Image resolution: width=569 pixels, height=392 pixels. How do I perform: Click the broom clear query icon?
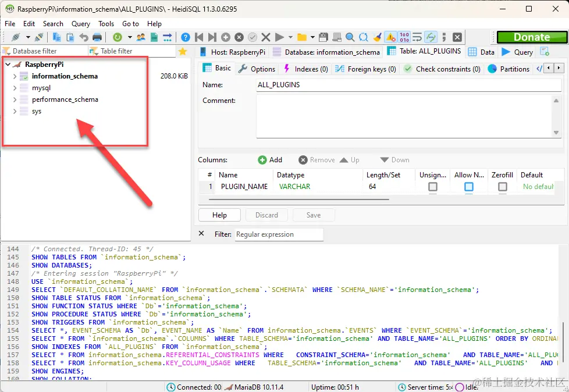tap(378, 37)
